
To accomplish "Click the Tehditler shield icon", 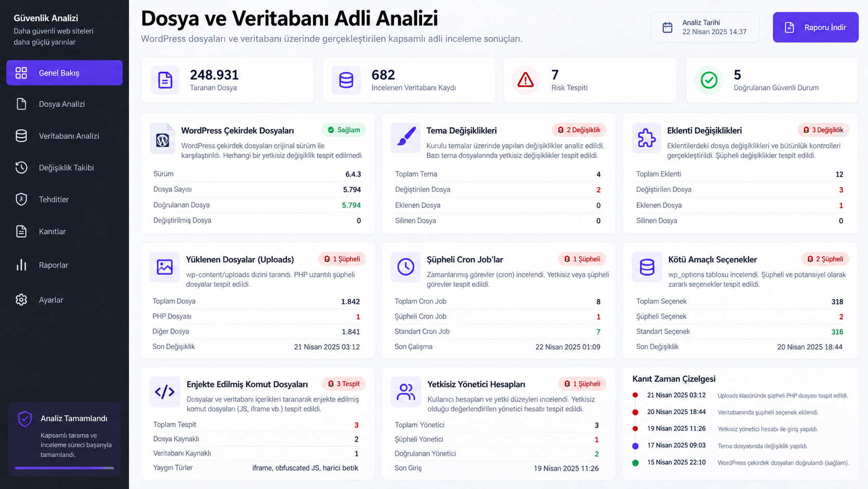I will pyautogui.click(x=21, y=200).
